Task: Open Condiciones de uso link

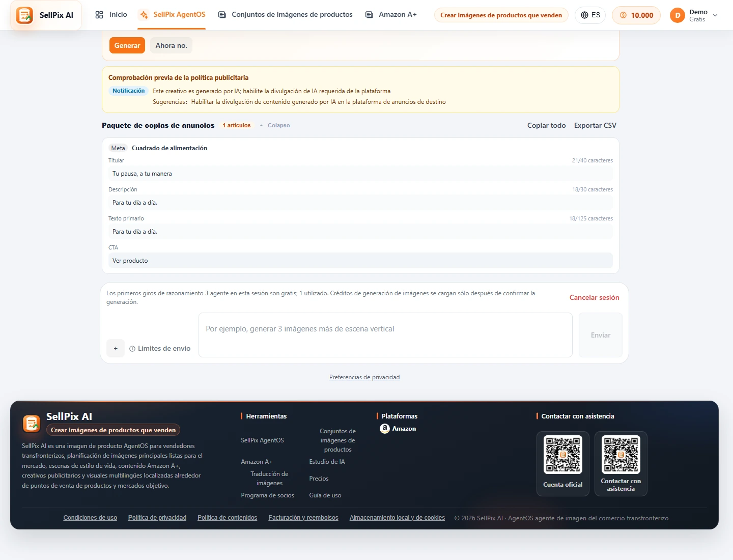Action: (x=90, y=518)
